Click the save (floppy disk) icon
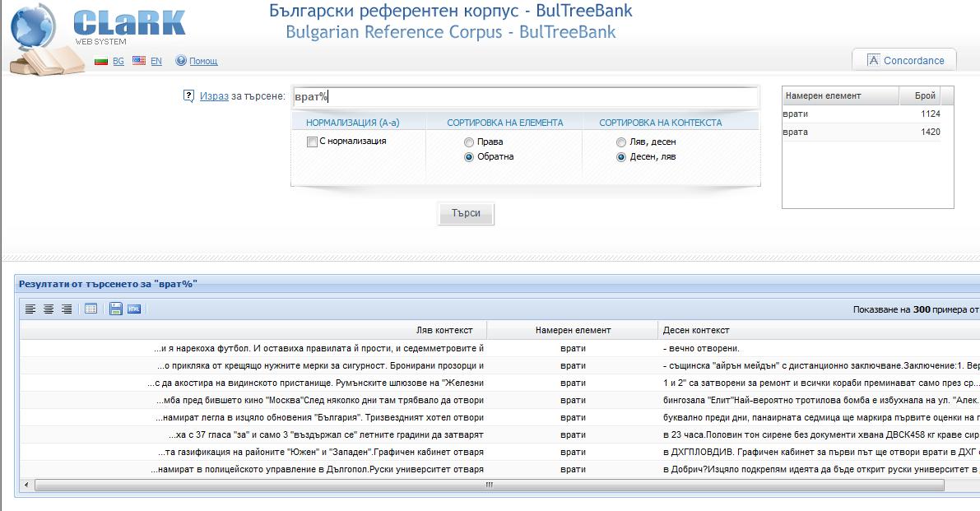980x511 pixels. tap(116, 309)
